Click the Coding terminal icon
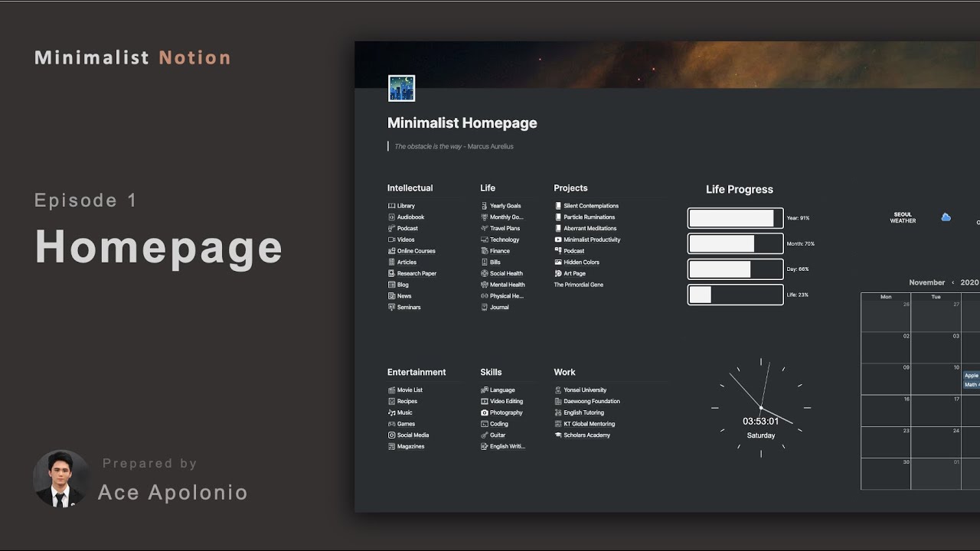The width and height of the screenshot is (980, 551). click(484, 424)
